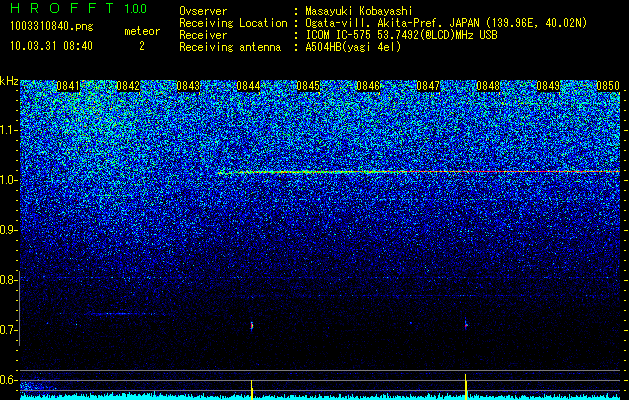
Task: Click the 0842 time marker
Action: (128, 86)
